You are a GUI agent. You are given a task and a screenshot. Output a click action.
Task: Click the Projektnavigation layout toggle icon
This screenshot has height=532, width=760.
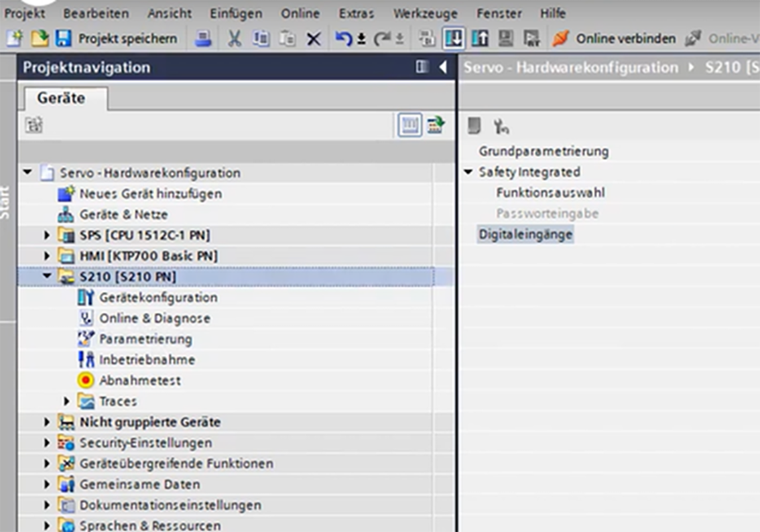point(422,66)
